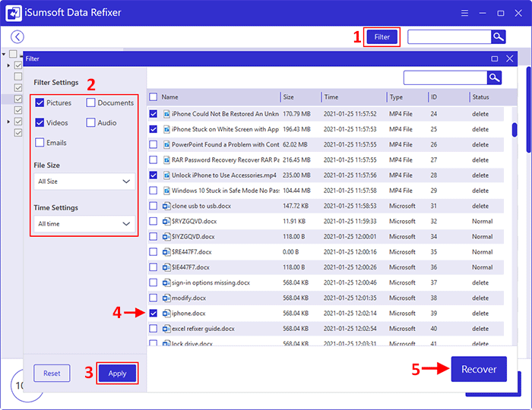Screen dimensions: 532x410
Task: Click MP4 icon of Unlock iPhone file
Action: click(166, 175)
